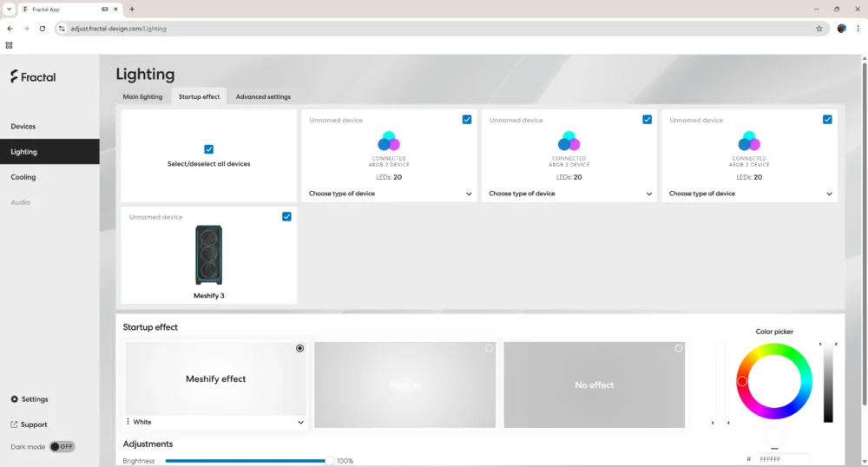Click the page vertical scrollbar
Viewport: 868px width, 467px height.
pyautogui.click(x=865, y=235)
